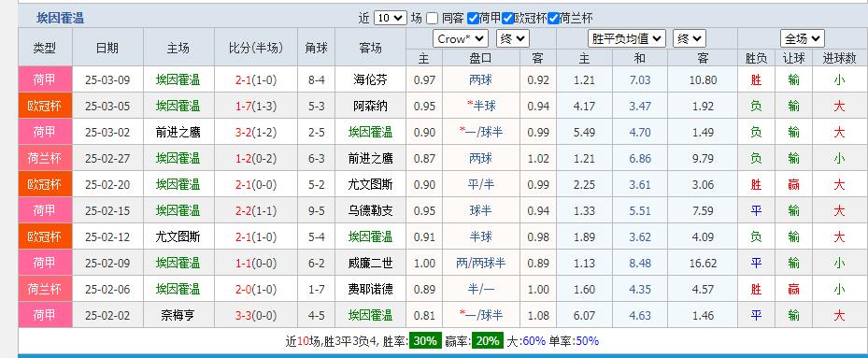This screenshot has width=868, height=358.
Task: Click odds value 16.62
Action: [703, 263]
